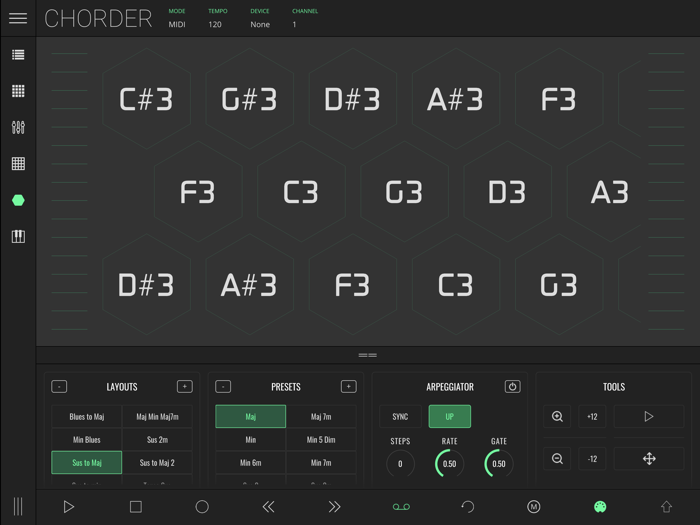
Task: Select the Blues to Maj layout
Action: tap(87, 417)
